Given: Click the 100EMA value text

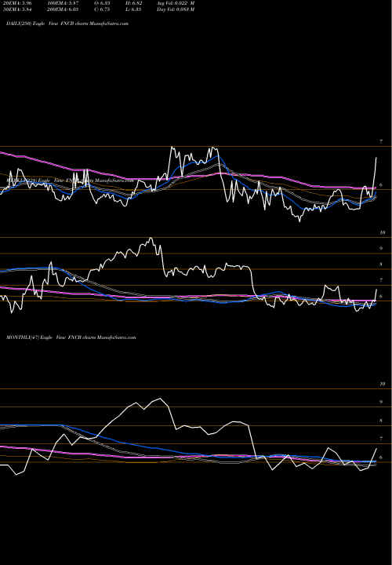Looking at the screenshot, I should point(62,3).
